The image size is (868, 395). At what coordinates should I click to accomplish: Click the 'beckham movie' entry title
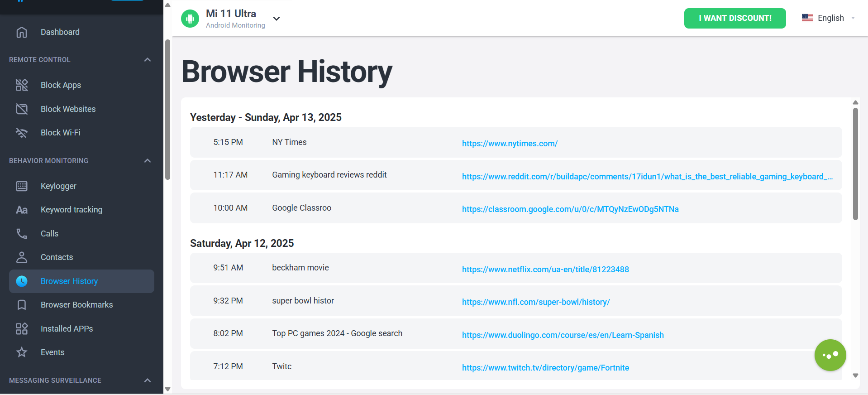[300, 268]
